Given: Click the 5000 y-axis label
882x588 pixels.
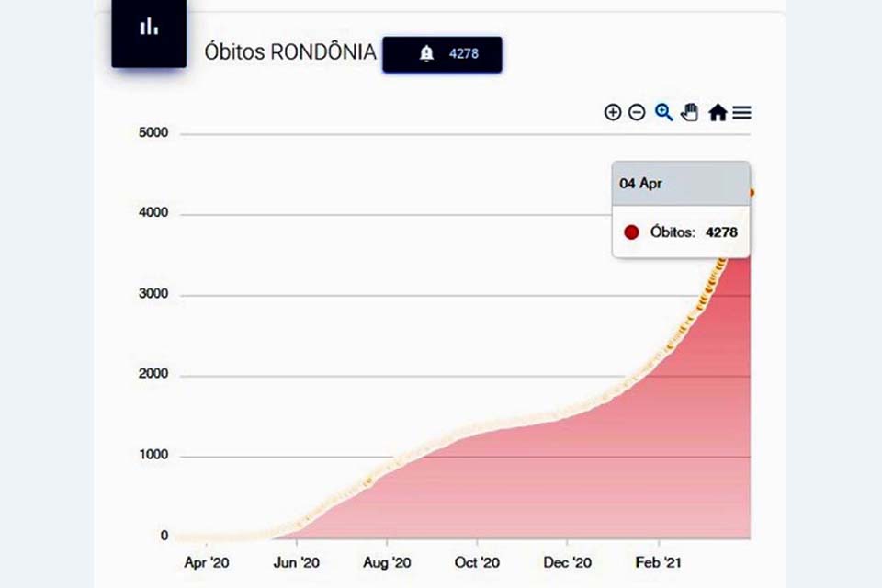Looking at the screenshot, I should click(153, 133).
